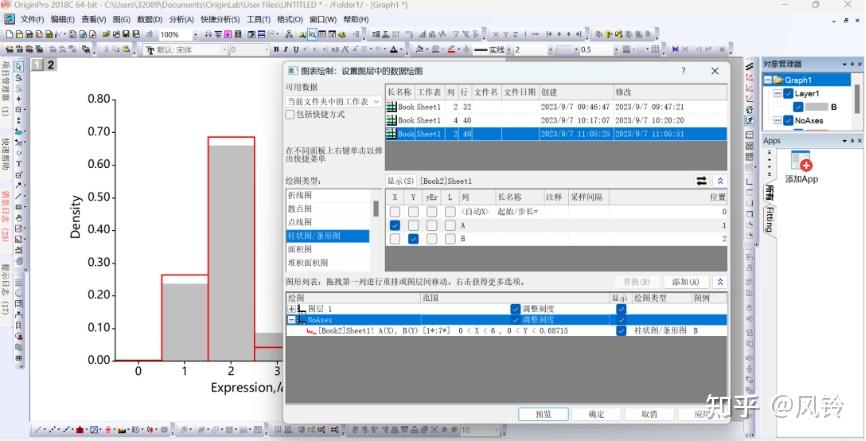Click the plot type list scrollbar thumb
This screenshot has width=866, height=441.
pos(376,208)
